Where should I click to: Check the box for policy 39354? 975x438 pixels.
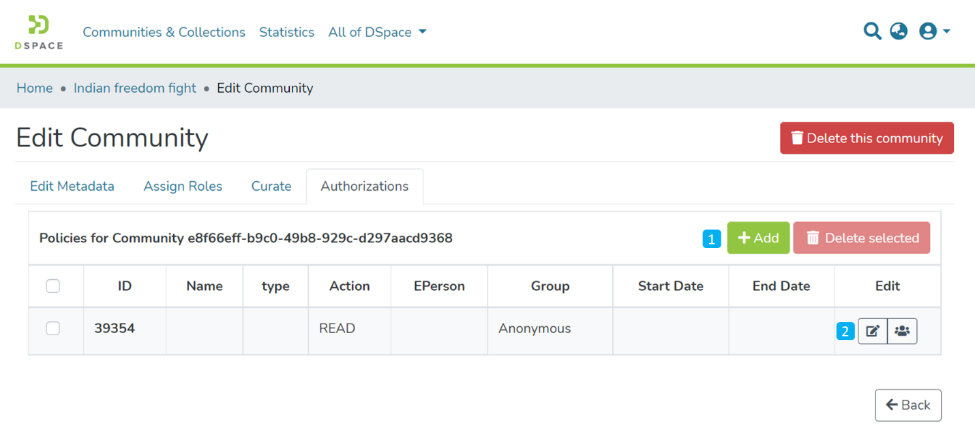pos(53,328)
